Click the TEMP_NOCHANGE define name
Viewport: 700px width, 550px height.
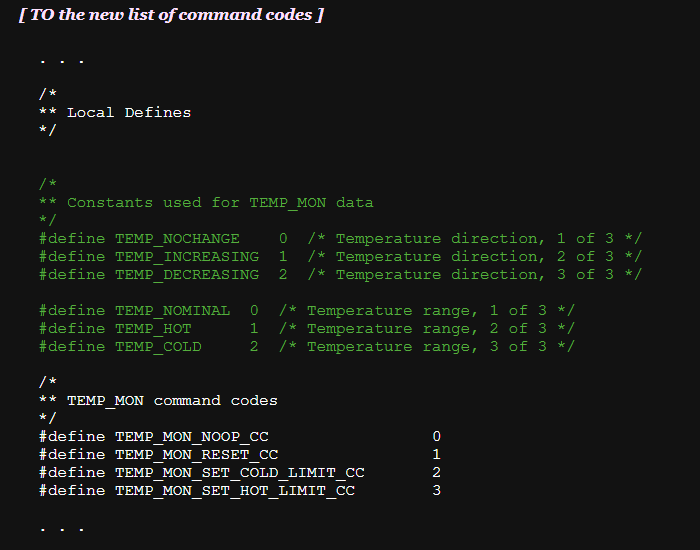177,239
